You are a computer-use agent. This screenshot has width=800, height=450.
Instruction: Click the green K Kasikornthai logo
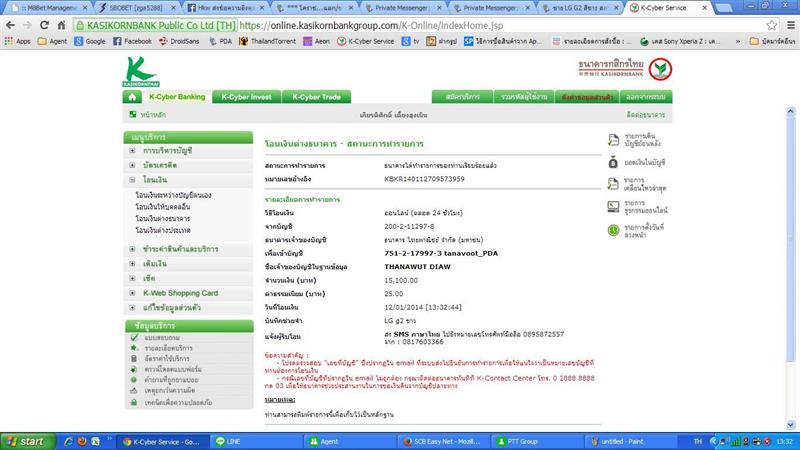click(141, 71)
